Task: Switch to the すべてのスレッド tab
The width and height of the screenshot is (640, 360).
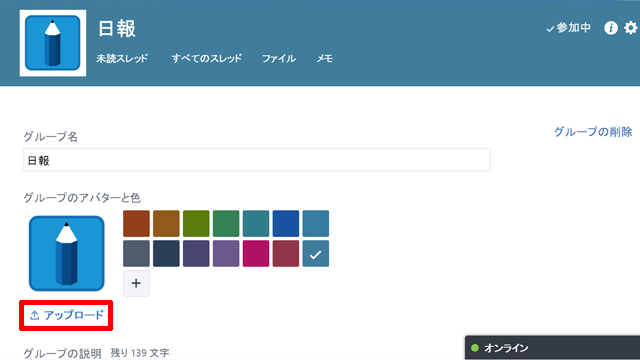Action: (207, 58)
